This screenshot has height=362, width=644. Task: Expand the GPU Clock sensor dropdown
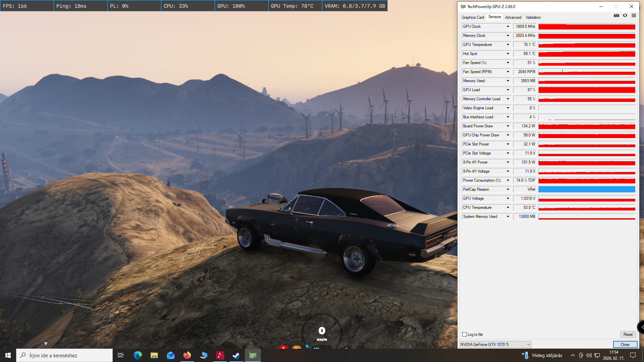pos(508,26)
